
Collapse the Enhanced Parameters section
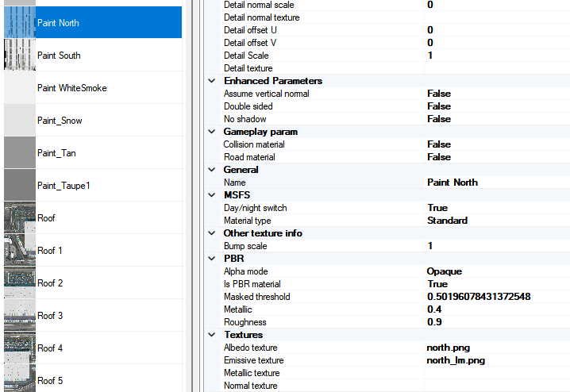tap(211, 81)
